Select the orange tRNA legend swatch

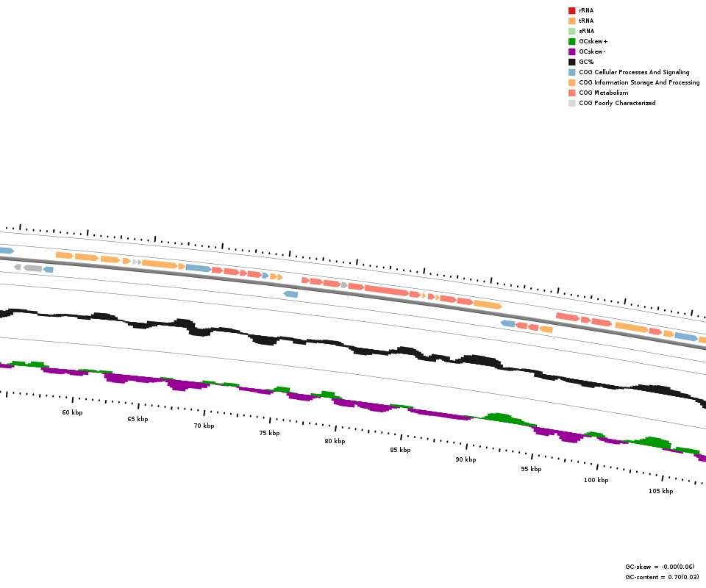[x=572, y=21]
